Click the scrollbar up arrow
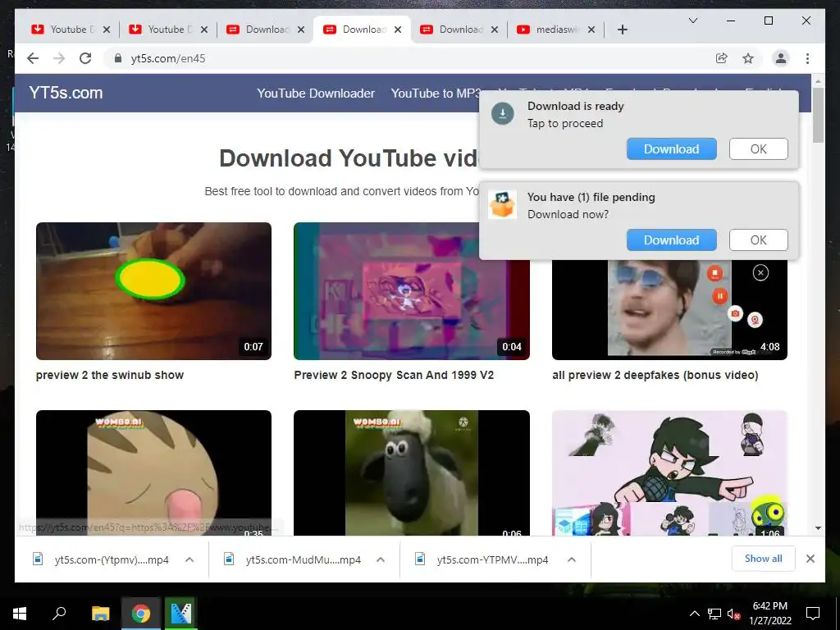840x630 pixels. coord(818,81)
